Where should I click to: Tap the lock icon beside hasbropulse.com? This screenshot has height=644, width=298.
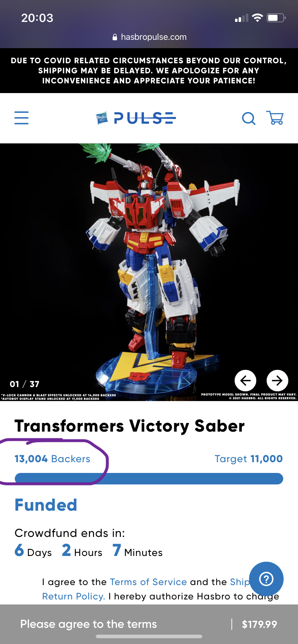115,37
